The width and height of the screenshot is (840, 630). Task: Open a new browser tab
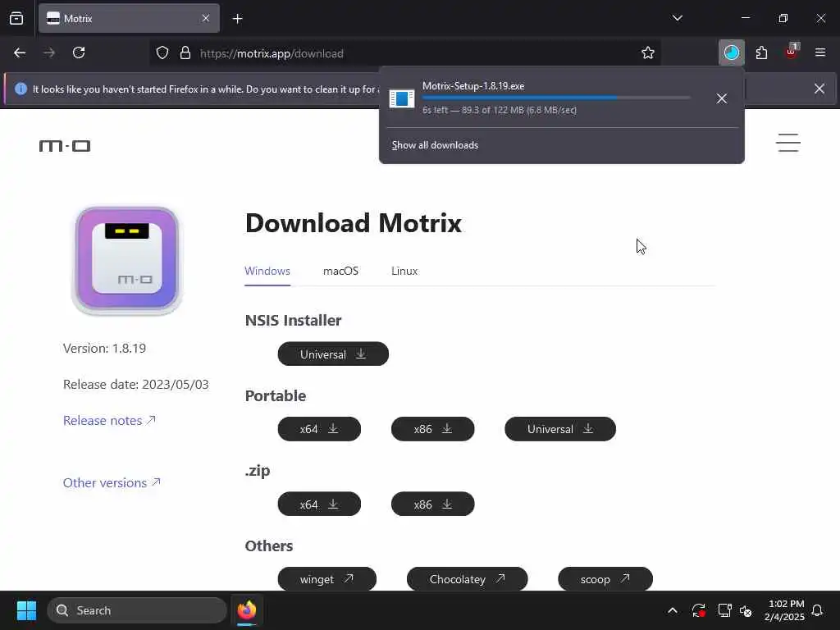click(238, 19)
